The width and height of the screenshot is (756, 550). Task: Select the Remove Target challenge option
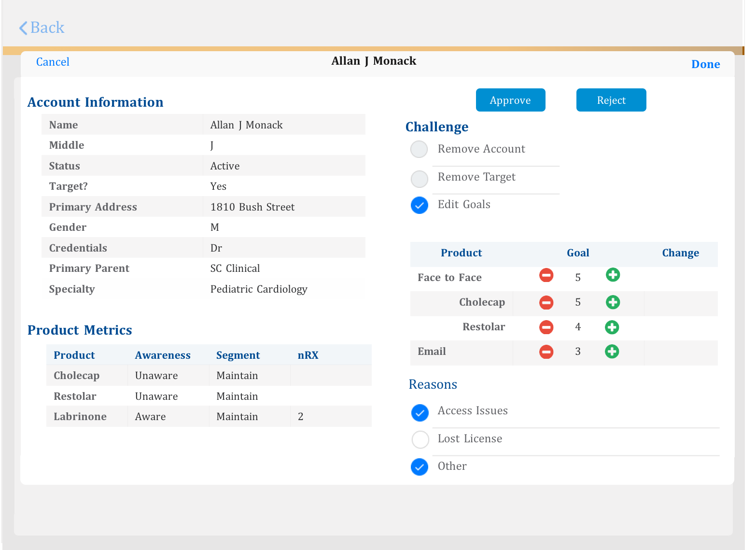pos(419,179)
